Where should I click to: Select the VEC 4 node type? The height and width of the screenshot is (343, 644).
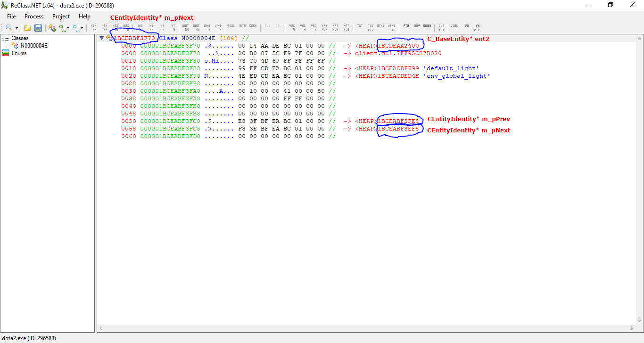[292, 28]
